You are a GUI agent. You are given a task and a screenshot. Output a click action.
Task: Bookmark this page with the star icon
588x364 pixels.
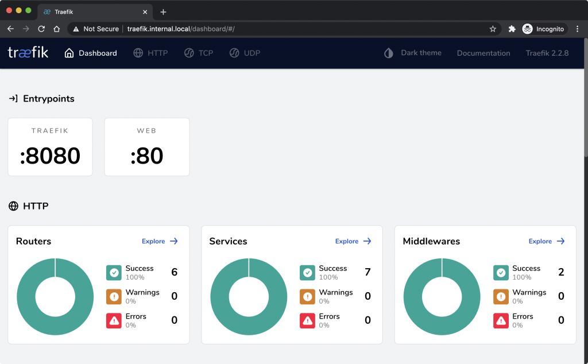492,29
